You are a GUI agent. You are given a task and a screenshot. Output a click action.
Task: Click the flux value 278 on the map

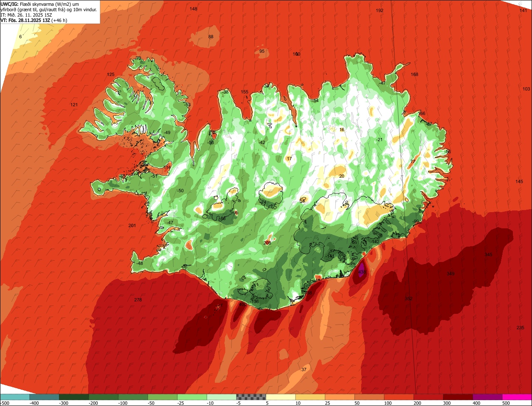[138, 300]
